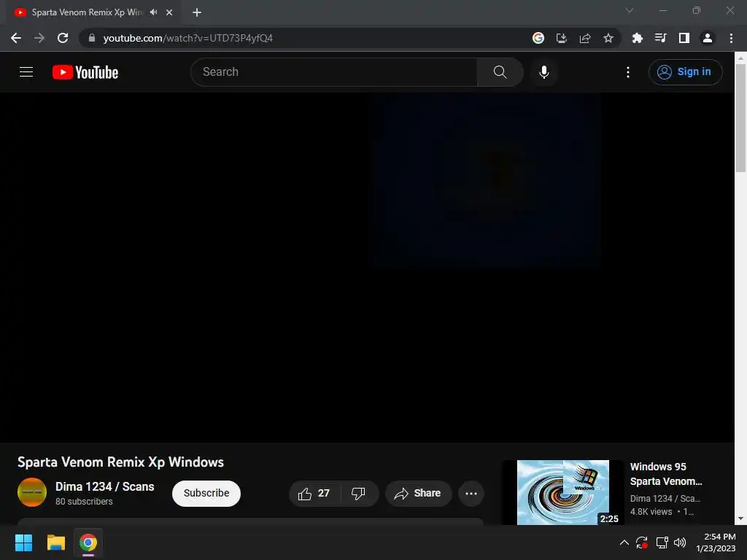Open the Extensions puzzle icon
Viewport: 747px width, 560px height.
(638, 38)
